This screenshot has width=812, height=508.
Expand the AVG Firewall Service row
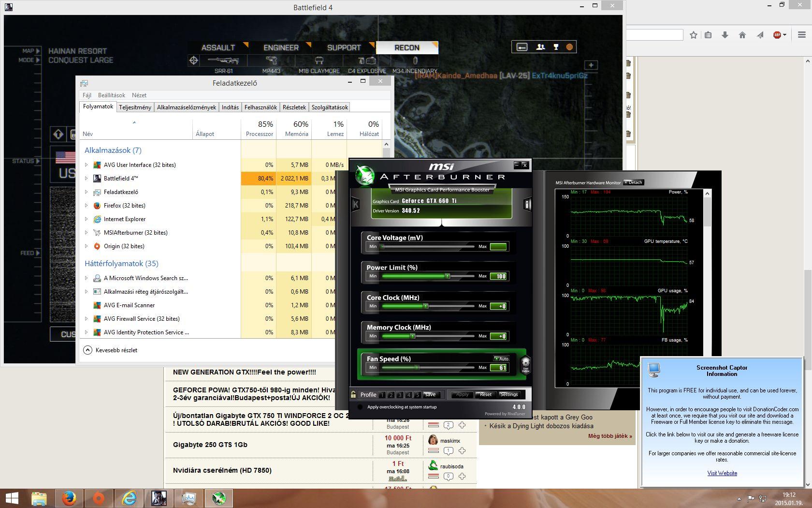pos(87,319)
